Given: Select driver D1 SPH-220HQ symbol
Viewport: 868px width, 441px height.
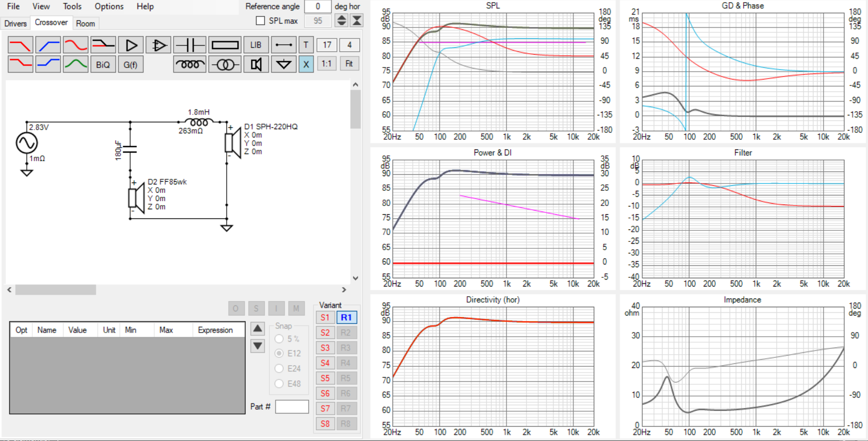Looking at the screenshot, I should pyautogui.click(x=233, y=143).
